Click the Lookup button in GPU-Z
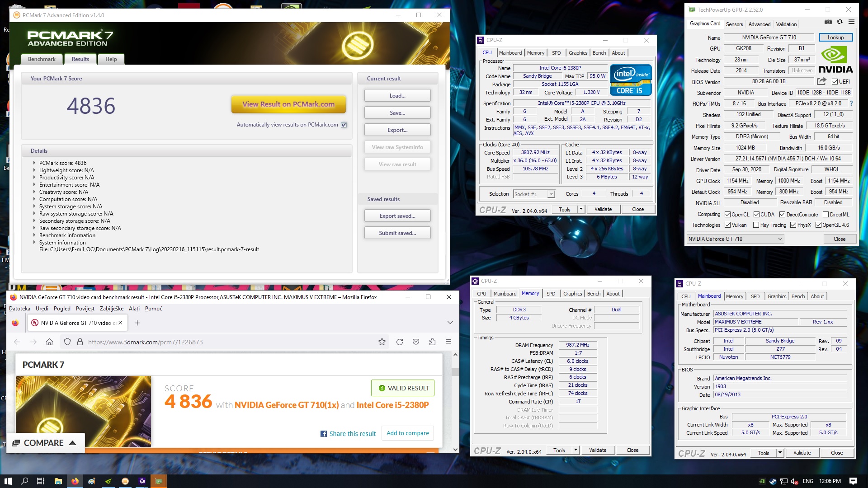Screen dimensions: 868x488 tap(835, 38)
